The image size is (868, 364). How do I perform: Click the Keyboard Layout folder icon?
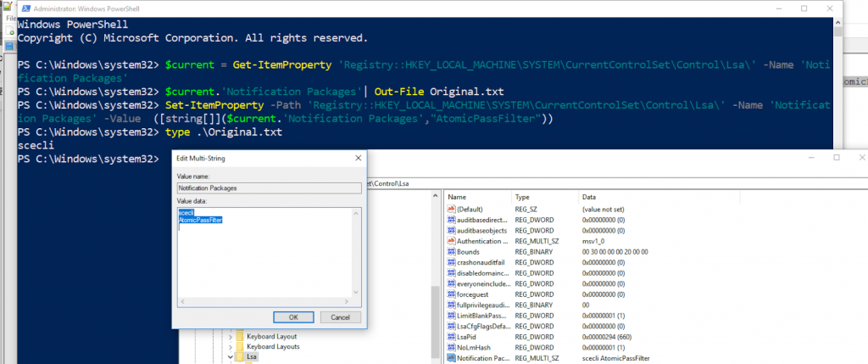(240, 337)
